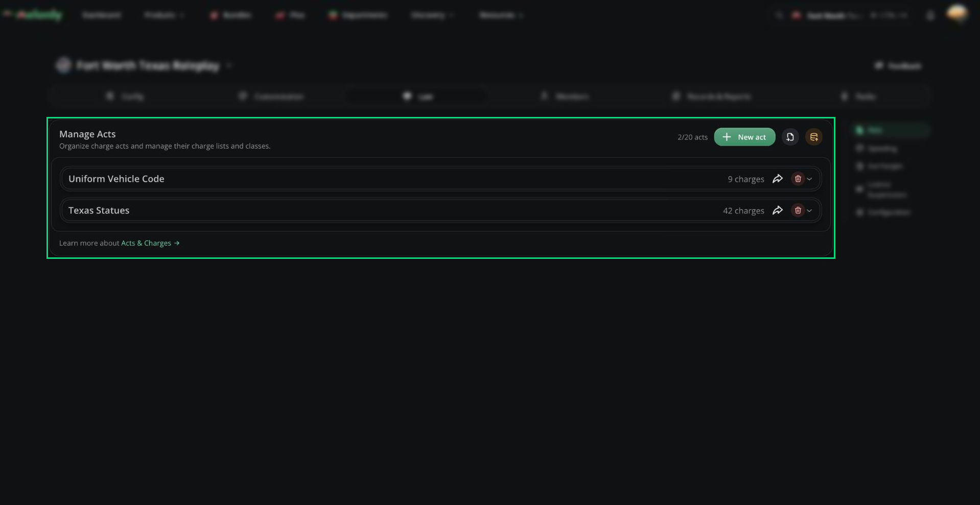Open the Fort Worth Texas Roleplay server dropdown
The height and width of the screenshot is (505, 980).
click(x=145, y=65)
